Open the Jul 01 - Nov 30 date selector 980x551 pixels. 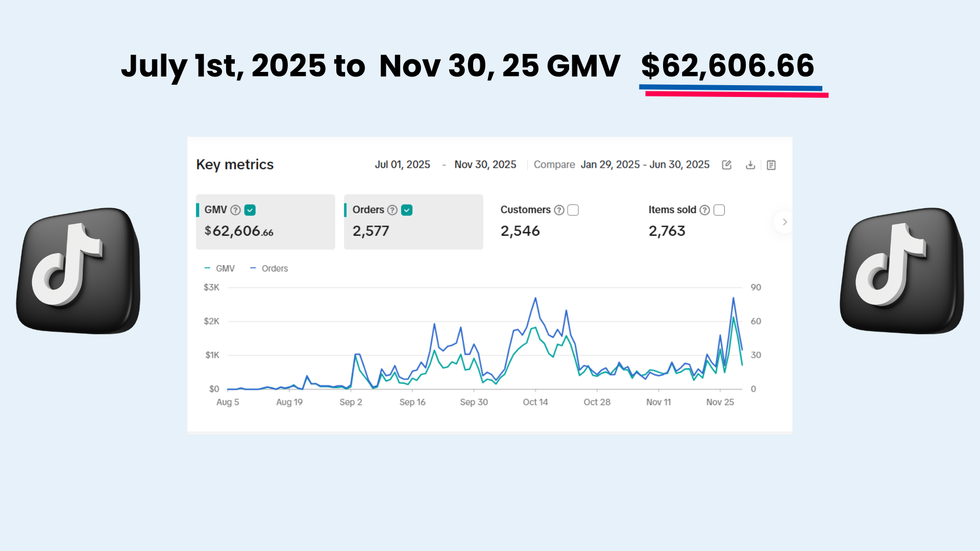coord(446,164)
